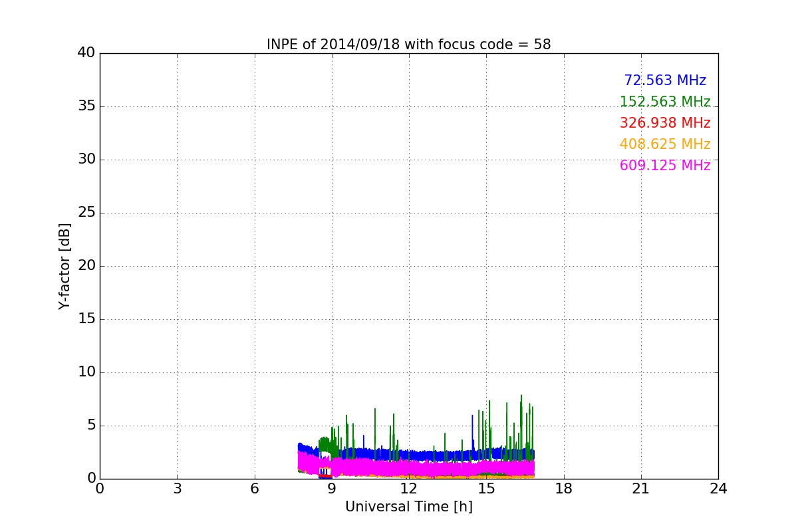Select the 609.125 MHz legend label
Screen dimensions: 798x532
[665, 166]
